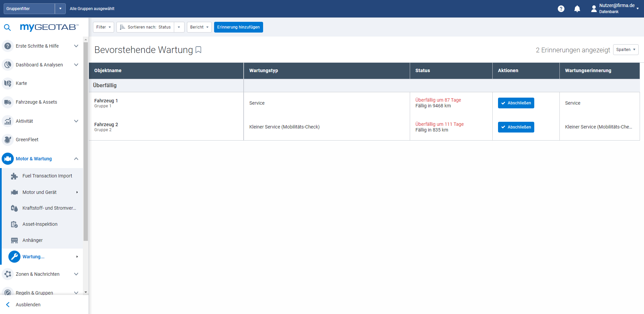Click the sidebar vertical scrollbar
Image resolution: width=644 pixels, height=314 pixels.
(x=86, y=141)
